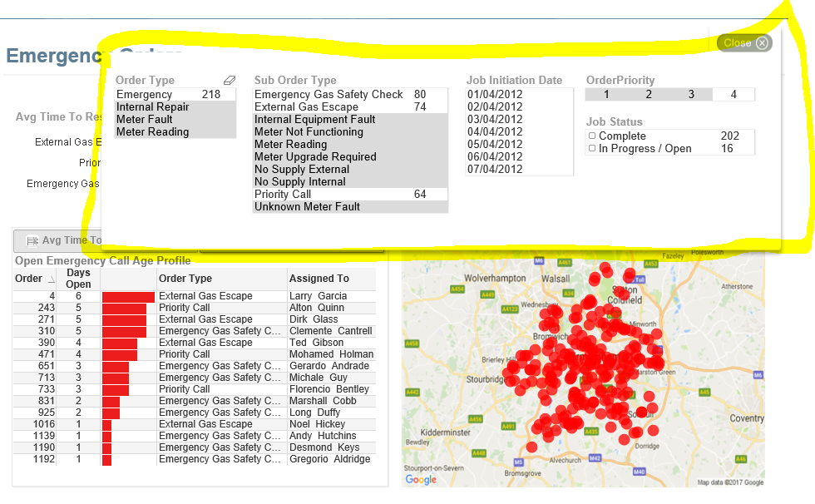Viewport: 815px width, 504px height.
Task: Select Gerardo Andrade in Assigned To
Action: (329, 366)
